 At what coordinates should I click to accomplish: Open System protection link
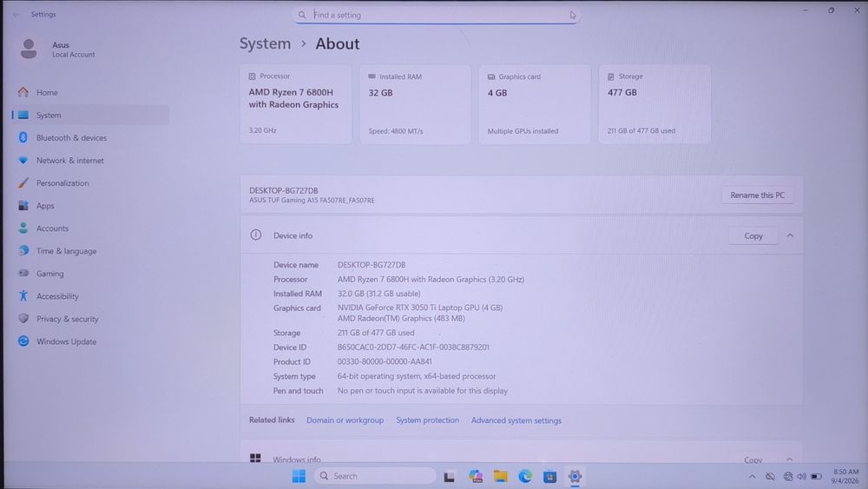pyautogui.click(x=427, y=420)
